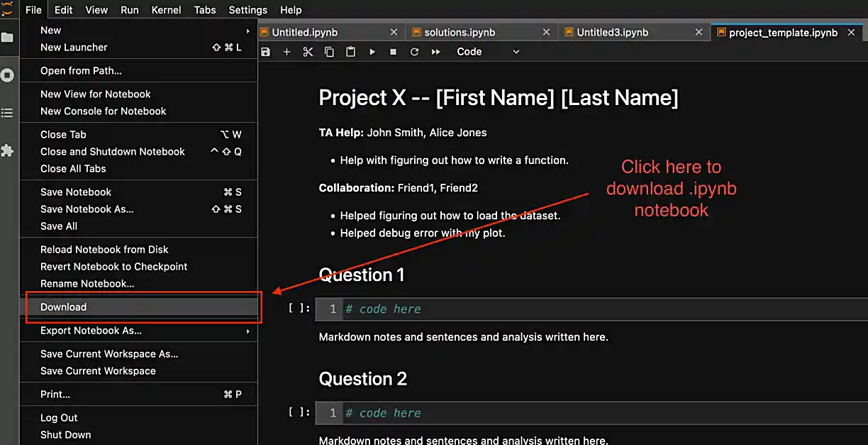Expand the New submenu in the File menu

tap(142, 31)
